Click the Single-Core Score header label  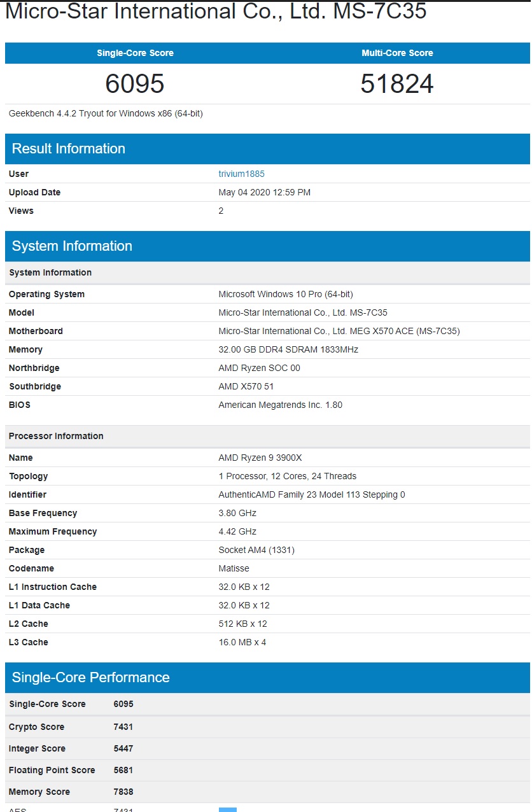click(x=135, y=53)
